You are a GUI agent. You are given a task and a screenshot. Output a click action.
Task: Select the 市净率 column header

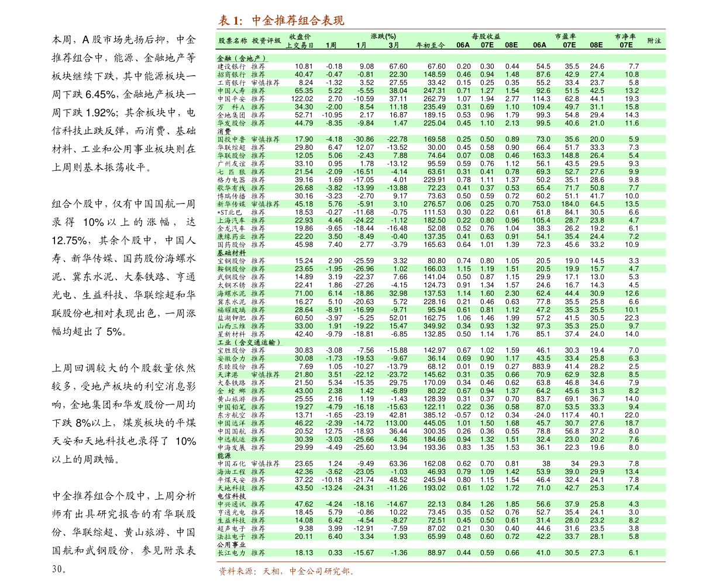coord(625,36)
